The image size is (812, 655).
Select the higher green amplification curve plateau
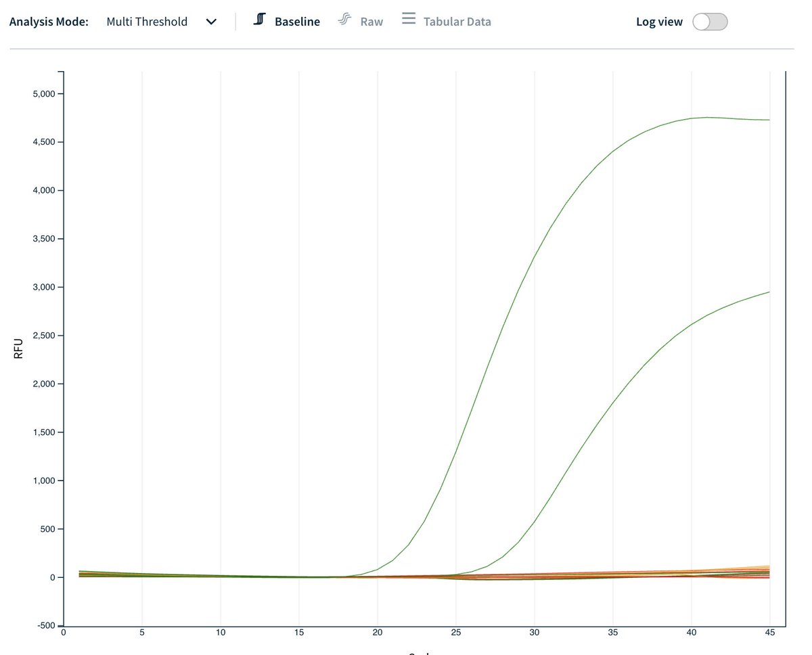tap(707, 117)
